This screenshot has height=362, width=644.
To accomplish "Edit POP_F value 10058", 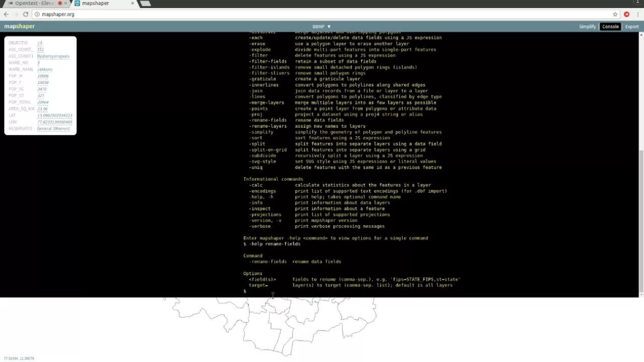I will point(43,82).
